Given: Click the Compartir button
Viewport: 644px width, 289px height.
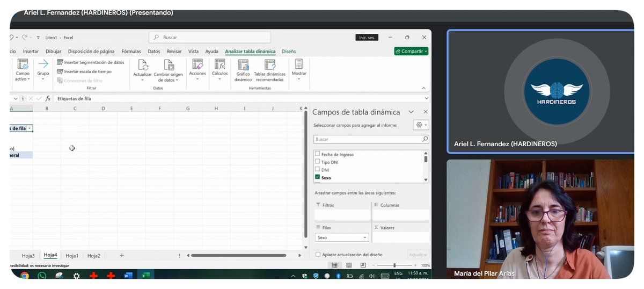Looking at the screenshot, I should point(412,52).
